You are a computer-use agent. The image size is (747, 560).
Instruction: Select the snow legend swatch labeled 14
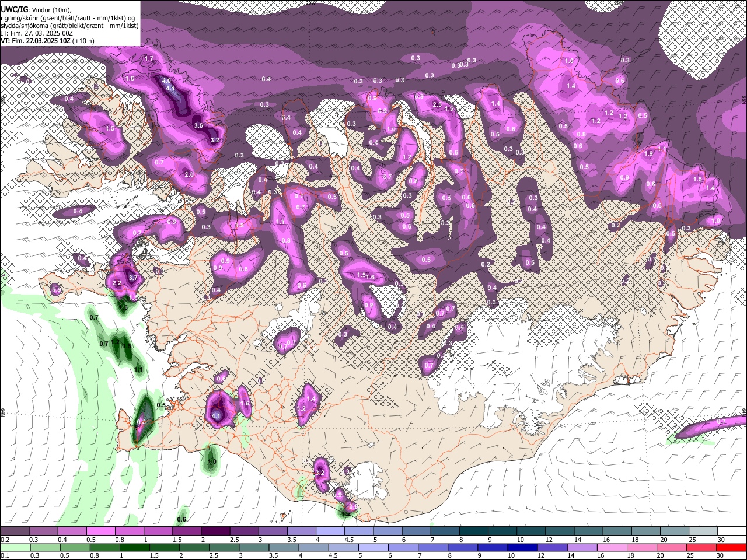[x=588, y=531]
